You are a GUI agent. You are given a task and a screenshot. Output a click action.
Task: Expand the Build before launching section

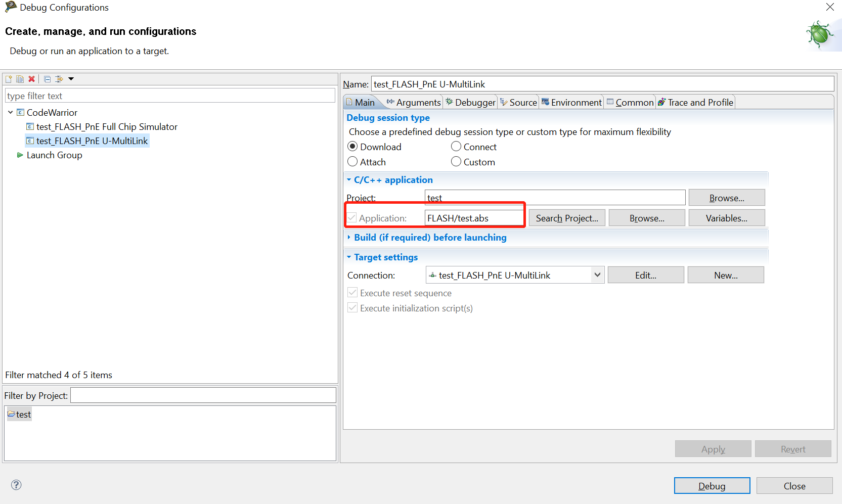[348, 237]
